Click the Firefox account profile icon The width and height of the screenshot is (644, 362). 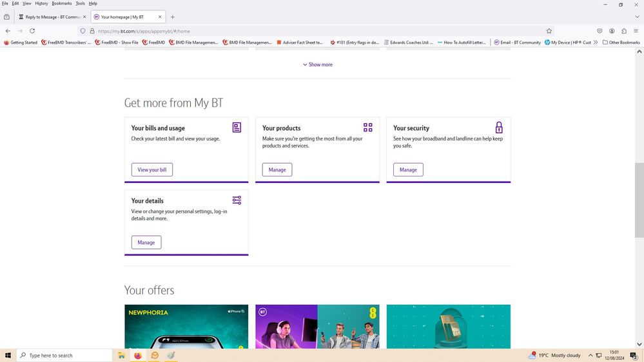612,31
